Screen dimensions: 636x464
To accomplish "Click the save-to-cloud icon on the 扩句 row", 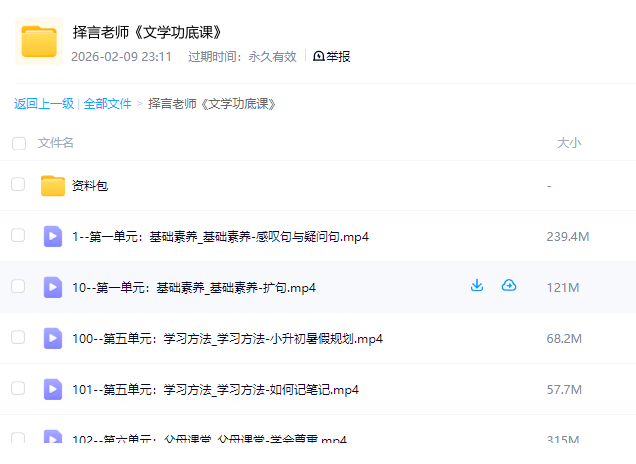I will tap(509, 286).
